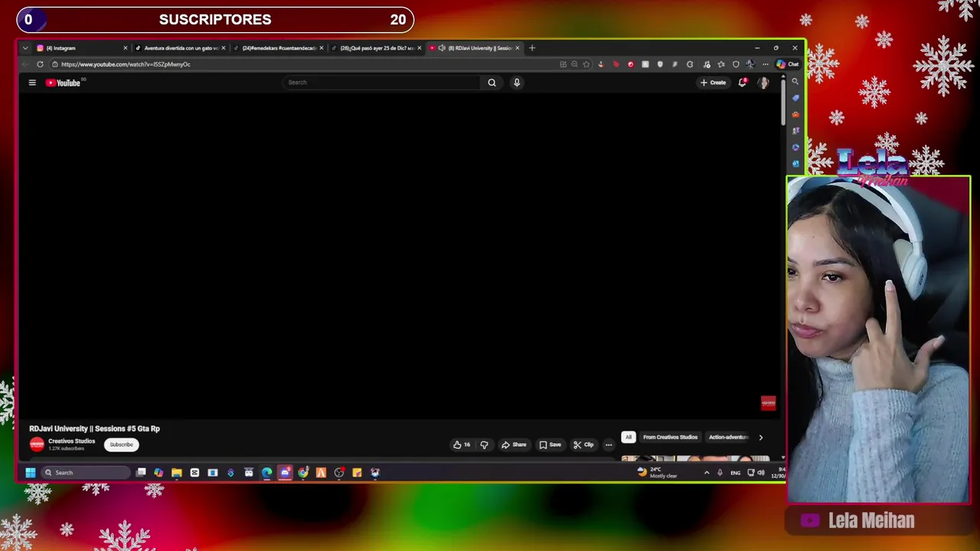This screenshot has width=980, height=551.
Task: Select From Creativos Studios chip
Action: [670, 438]
